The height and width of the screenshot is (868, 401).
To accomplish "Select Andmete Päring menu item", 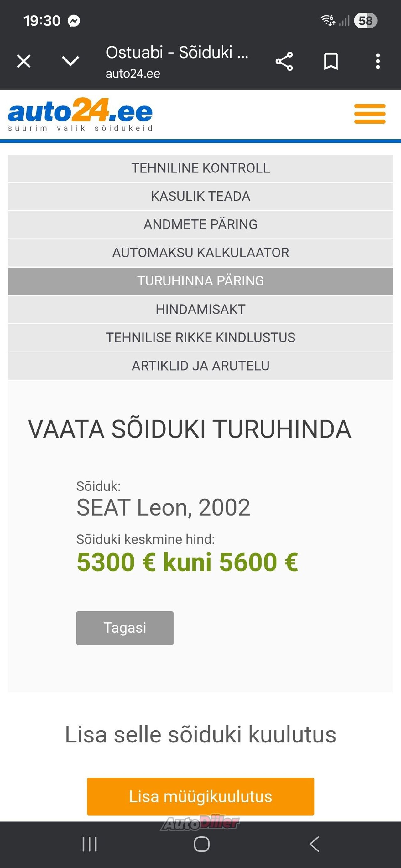I will click(x=200, y=225).
